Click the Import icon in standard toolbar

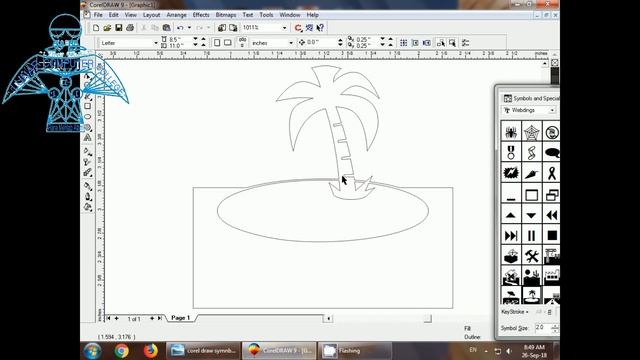click(222, 28)
